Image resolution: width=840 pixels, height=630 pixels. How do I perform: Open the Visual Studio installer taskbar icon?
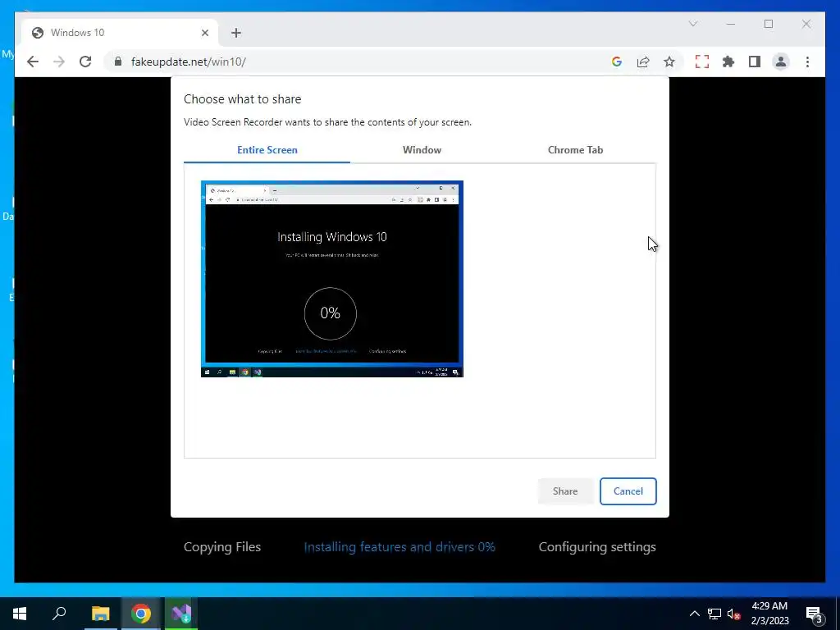(181, 614)
